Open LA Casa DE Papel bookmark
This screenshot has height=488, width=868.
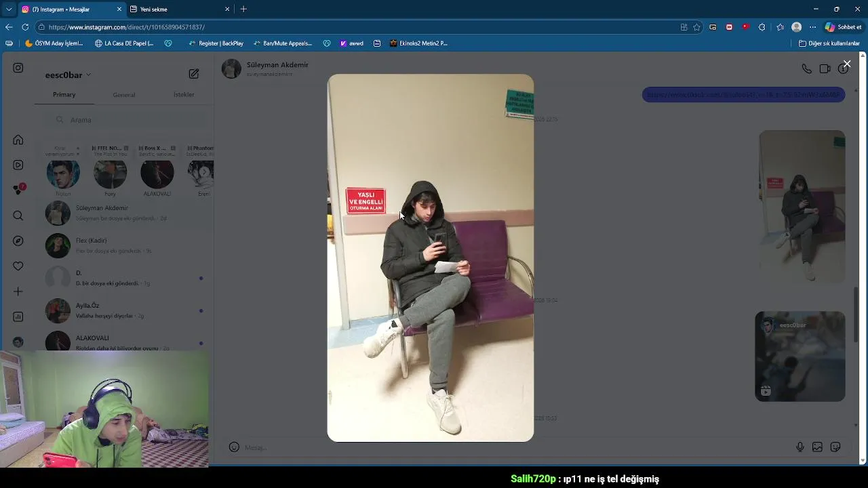124,43
